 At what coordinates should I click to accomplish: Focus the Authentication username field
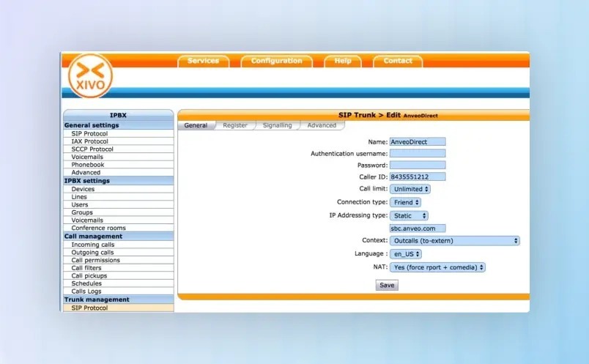click(417, 153)
